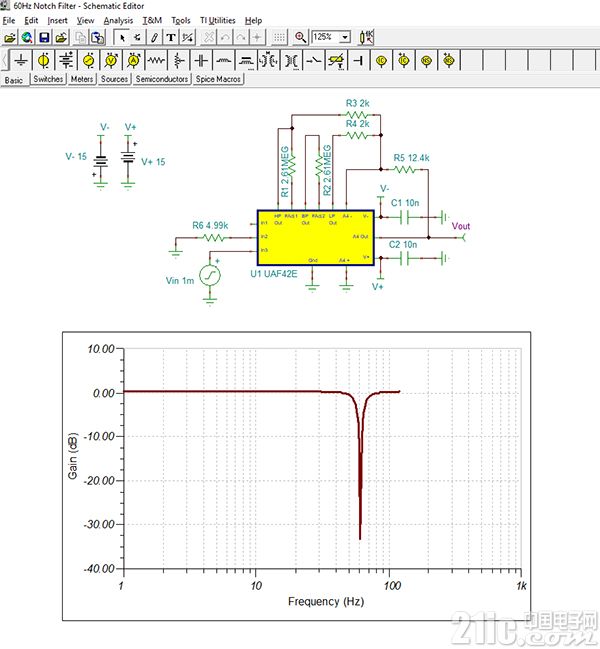
Task: Select the Vin 1m voltage generator symbol
Action: click(x=210, y=276)
